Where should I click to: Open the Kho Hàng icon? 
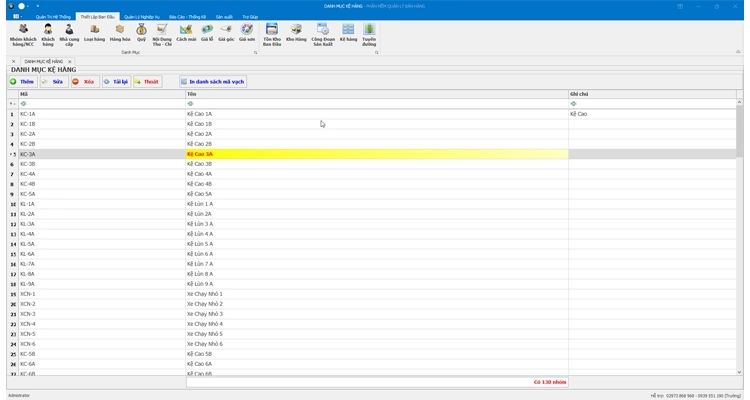point(296,34)
